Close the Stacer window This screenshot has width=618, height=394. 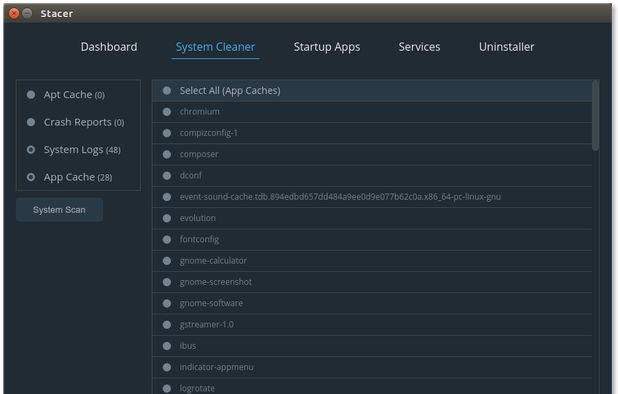pyautogui.click(x=14, y=13)
